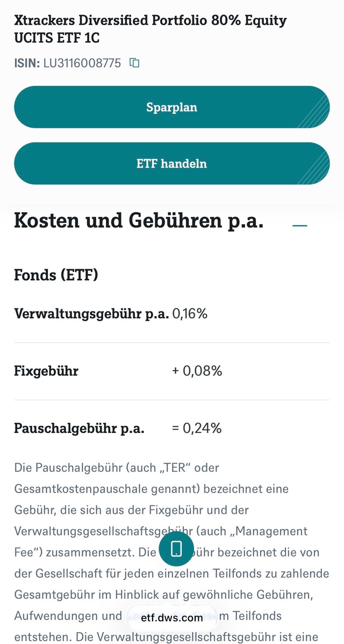Select the ISIN number LU3116008775
This screenshot has height=644, width=344.
(82, 63)
